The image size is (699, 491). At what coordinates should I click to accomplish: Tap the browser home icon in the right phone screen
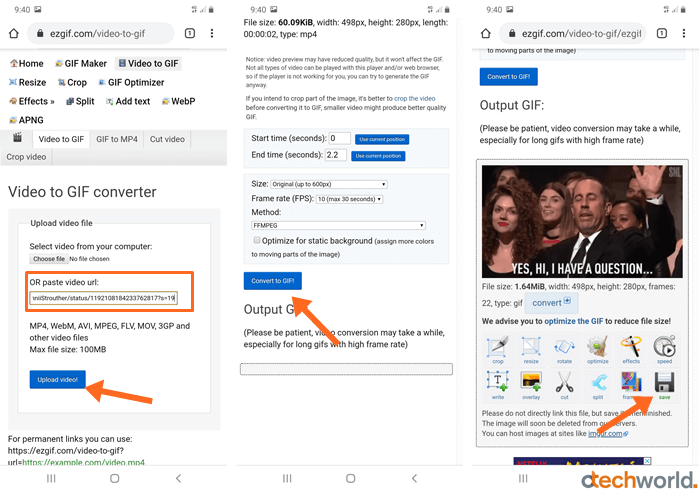click(x=486, y=33)
